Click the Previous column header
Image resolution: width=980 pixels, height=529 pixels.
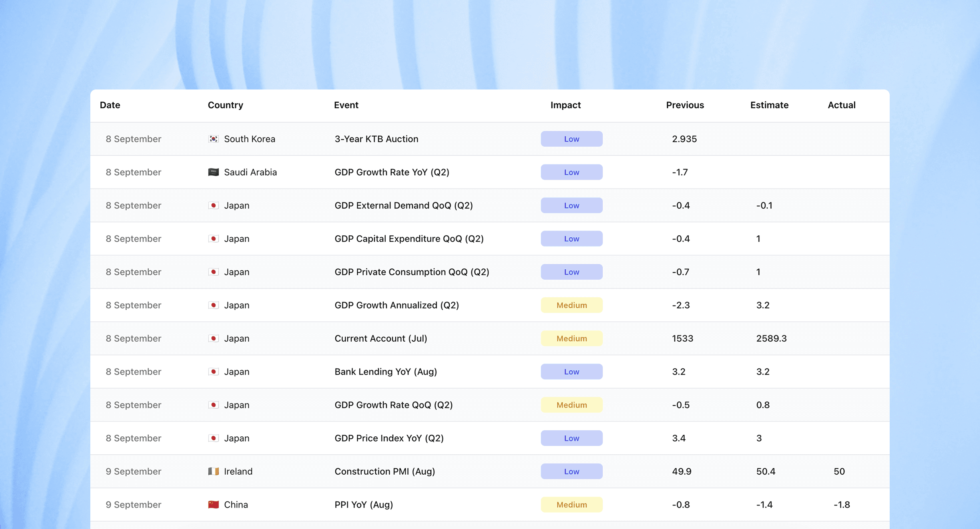coord(685,105)
